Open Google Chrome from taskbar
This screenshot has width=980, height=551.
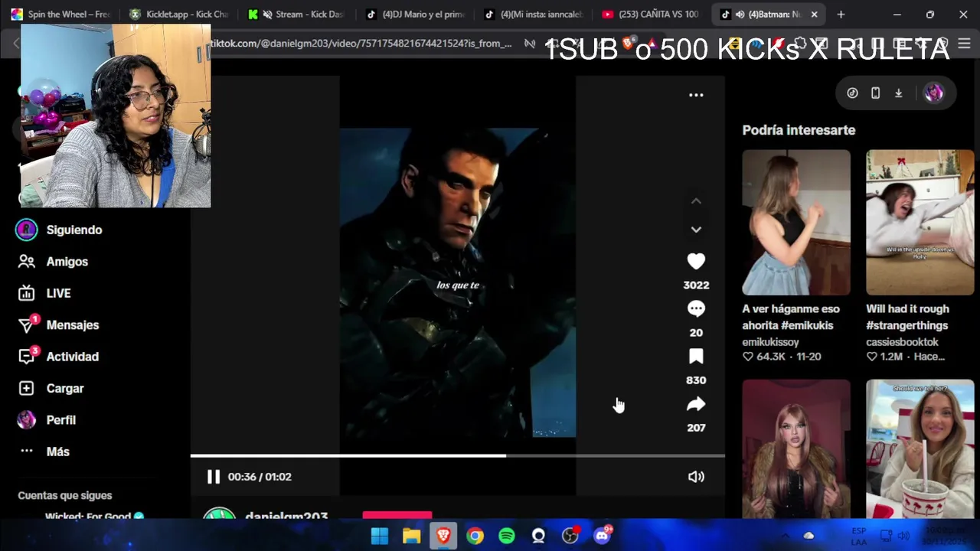point(475,536)
